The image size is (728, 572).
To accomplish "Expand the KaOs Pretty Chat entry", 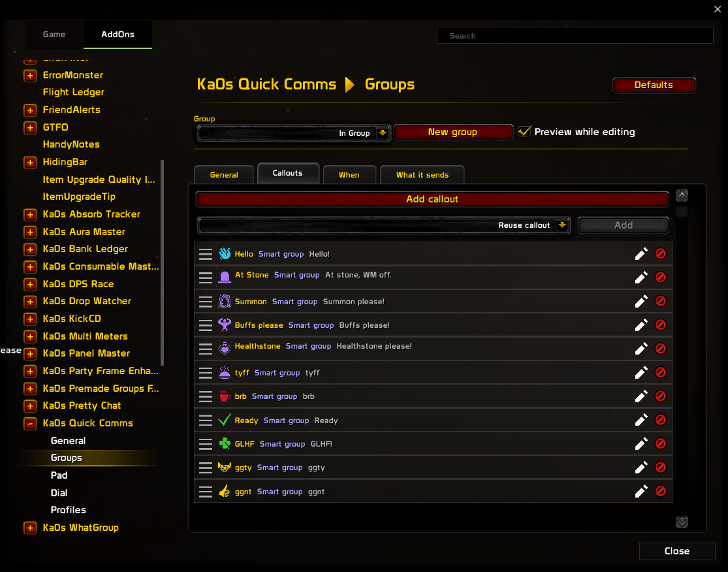I will (x=30, y=405).
